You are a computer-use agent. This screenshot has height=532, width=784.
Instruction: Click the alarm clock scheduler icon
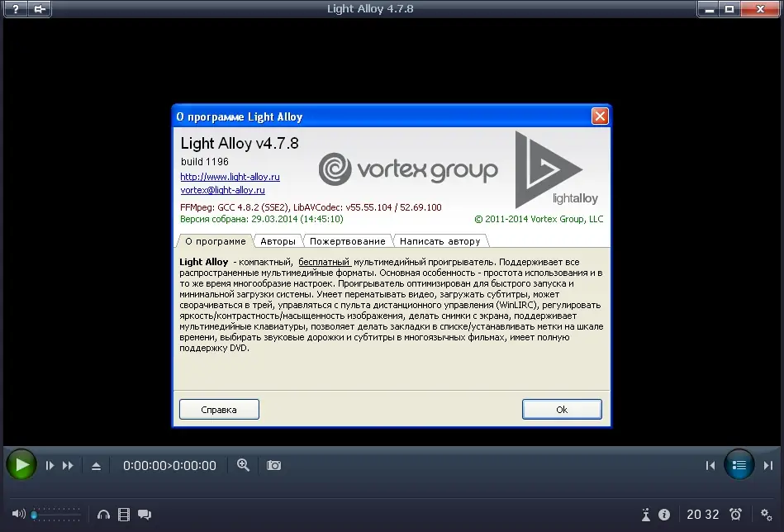[x=735, y=514]
